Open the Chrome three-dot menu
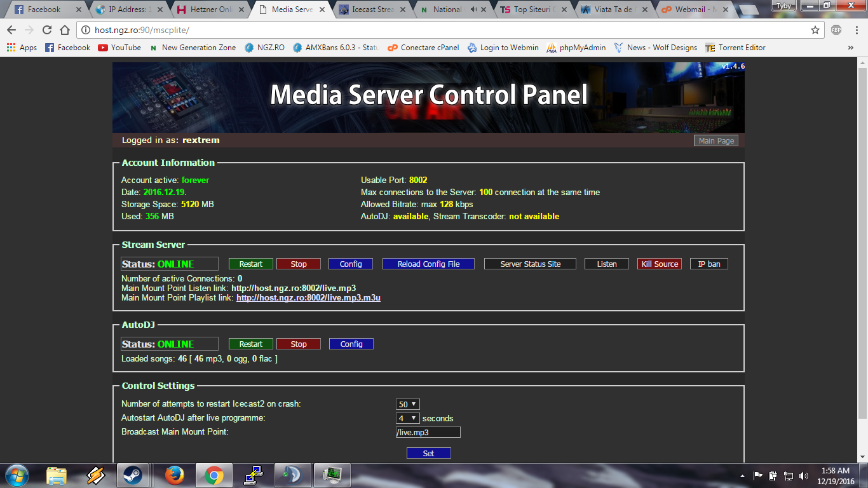868x488 pixels. (855, 30)
